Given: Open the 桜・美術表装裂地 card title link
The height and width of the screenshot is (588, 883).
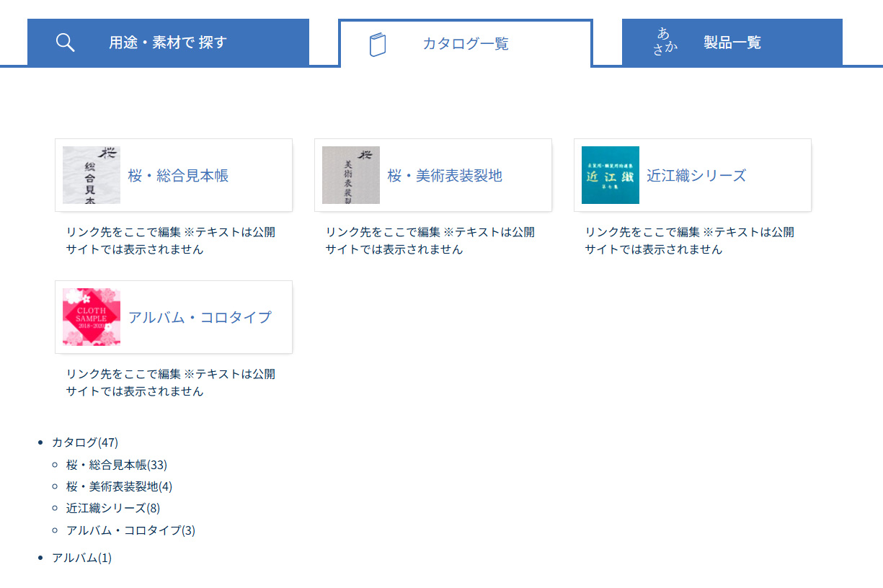Looking at the screenshot, I should click(x=445, y=175).
